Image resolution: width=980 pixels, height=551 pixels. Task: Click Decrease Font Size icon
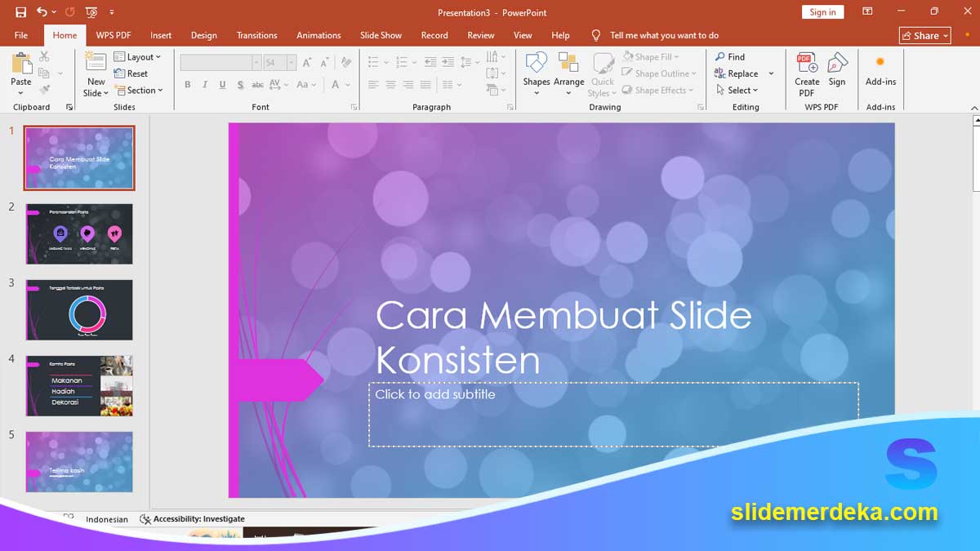pos(324,62)
